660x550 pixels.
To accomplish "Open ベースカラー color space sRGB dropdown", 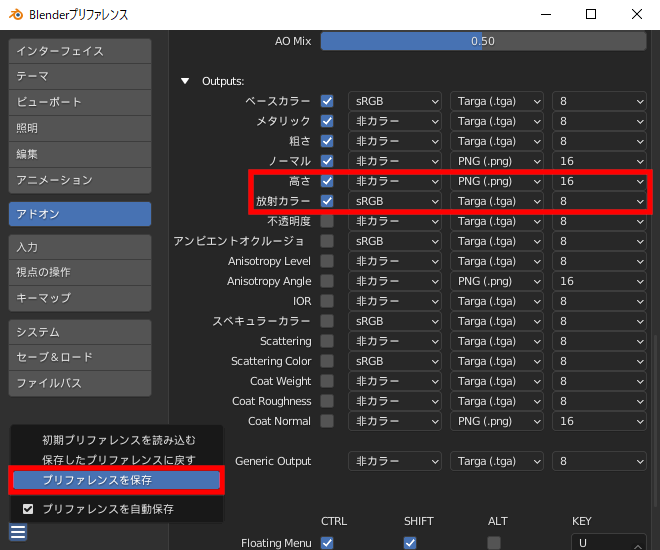I will coord(395,101).
